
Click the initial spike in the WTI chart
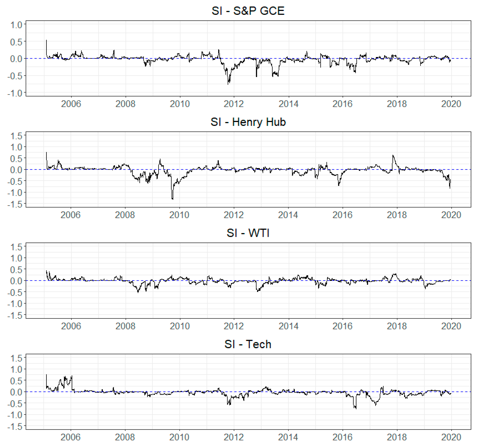click(47, 271)
